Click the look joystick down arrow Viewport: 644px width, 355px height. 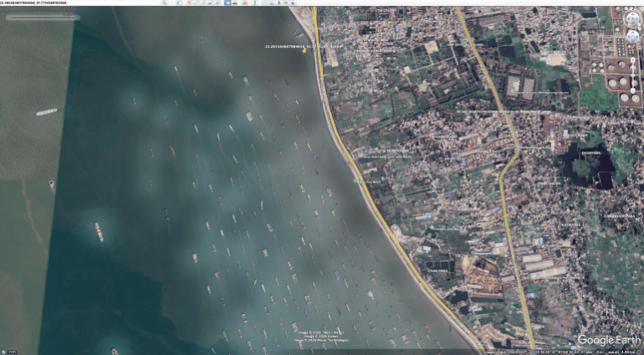click(633, 23)
